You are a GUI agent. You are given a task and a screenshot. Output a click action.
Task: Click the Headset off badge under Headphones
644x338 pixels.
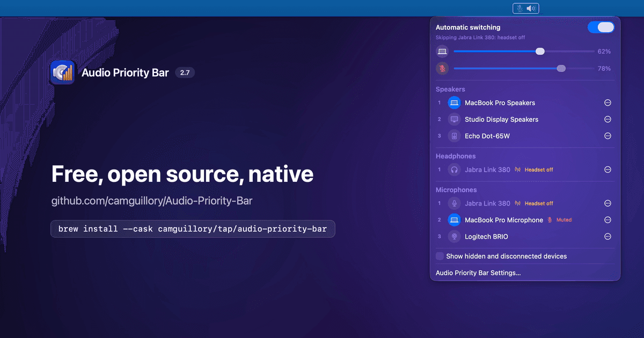point(534,170)
